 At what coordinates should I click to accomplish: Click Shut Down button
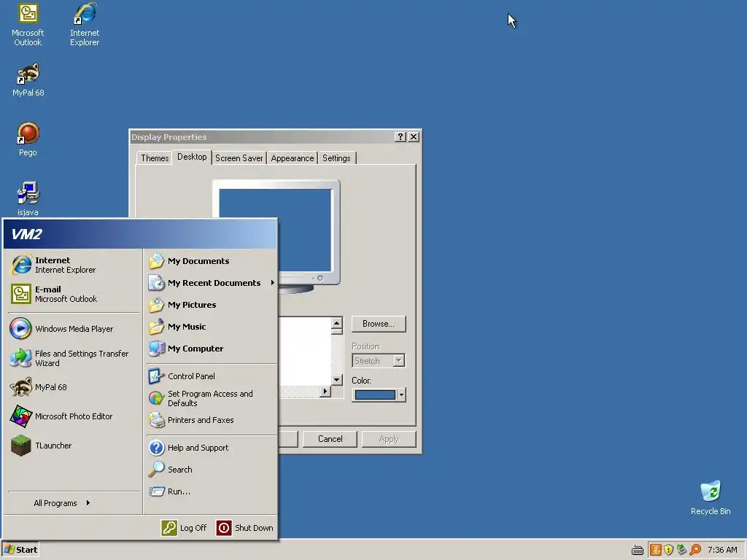tap(245, 528)
